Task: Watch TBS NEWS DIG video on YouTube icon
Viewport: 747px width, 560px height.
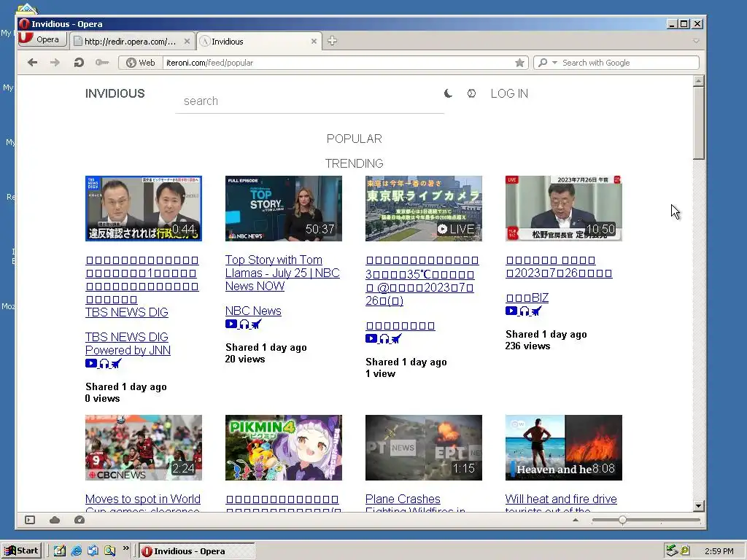Action: coord(91,363)
